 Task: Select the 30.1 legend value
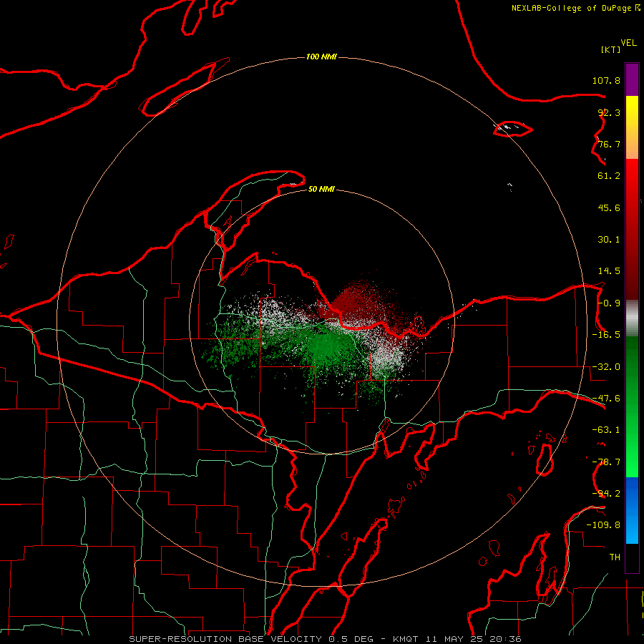pyautogui.click(x=609, y=240)
